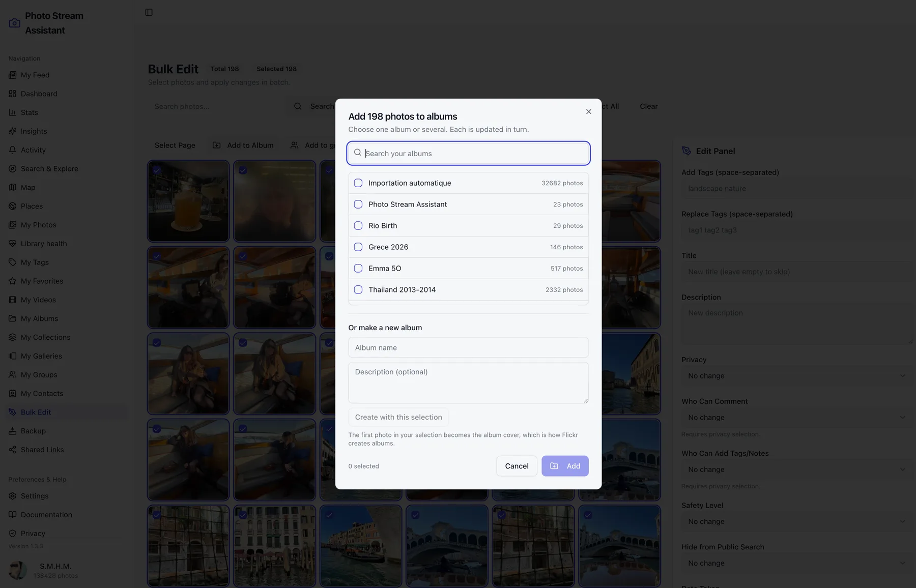Image resolution: width=916 pixels, height=588 pixels.
Task: Click the Title input in Edit Panel
Action: [x=797, y=272]
